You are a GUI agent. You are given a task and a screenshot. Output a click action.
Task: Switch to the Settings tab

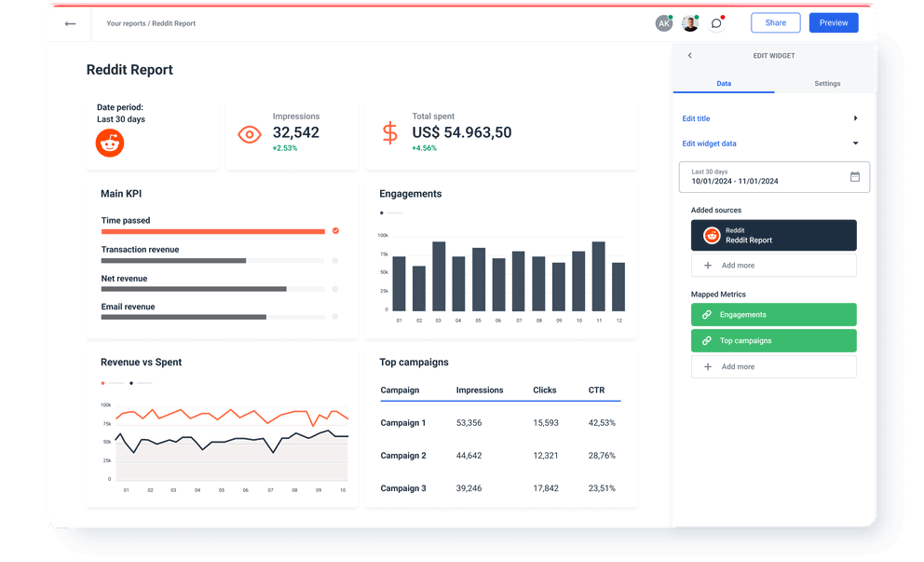(x=827, y=84)
